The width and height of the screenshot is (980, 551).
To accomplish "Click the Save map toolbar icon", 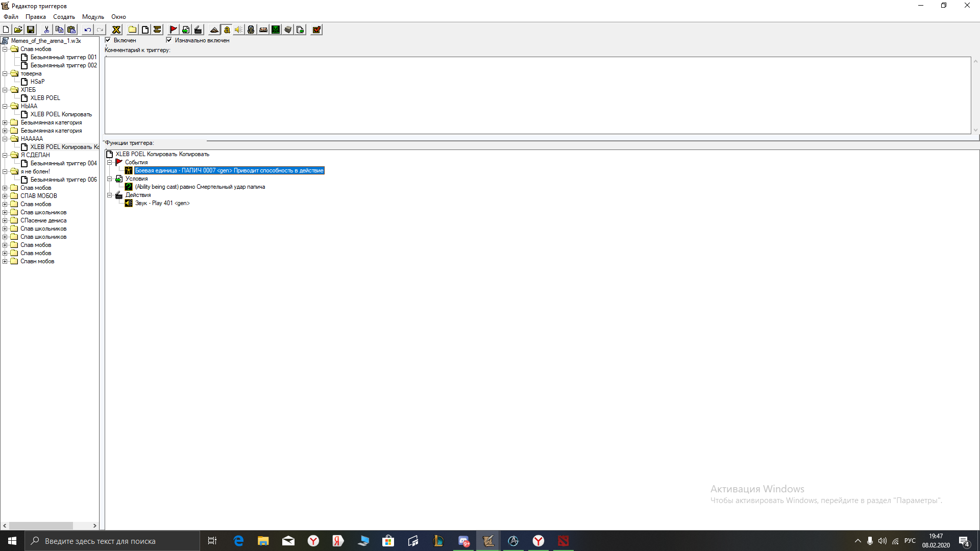I will pyautogui.click(x=31, y=30).
